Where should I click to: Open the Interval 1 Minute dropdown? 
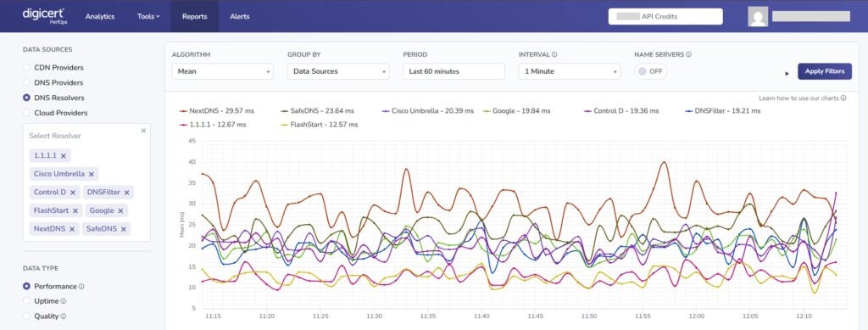tap(570, 71)
